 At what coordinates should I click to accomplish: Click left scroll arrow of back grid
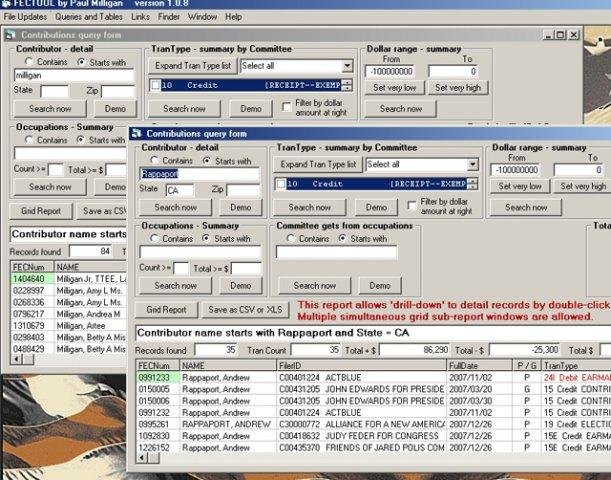[16, 359]
